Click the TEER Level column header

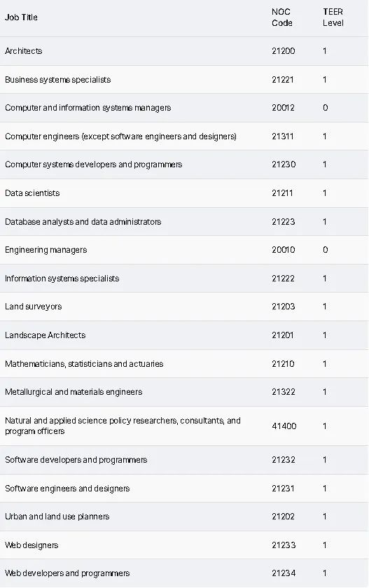(x=333, y=17)
